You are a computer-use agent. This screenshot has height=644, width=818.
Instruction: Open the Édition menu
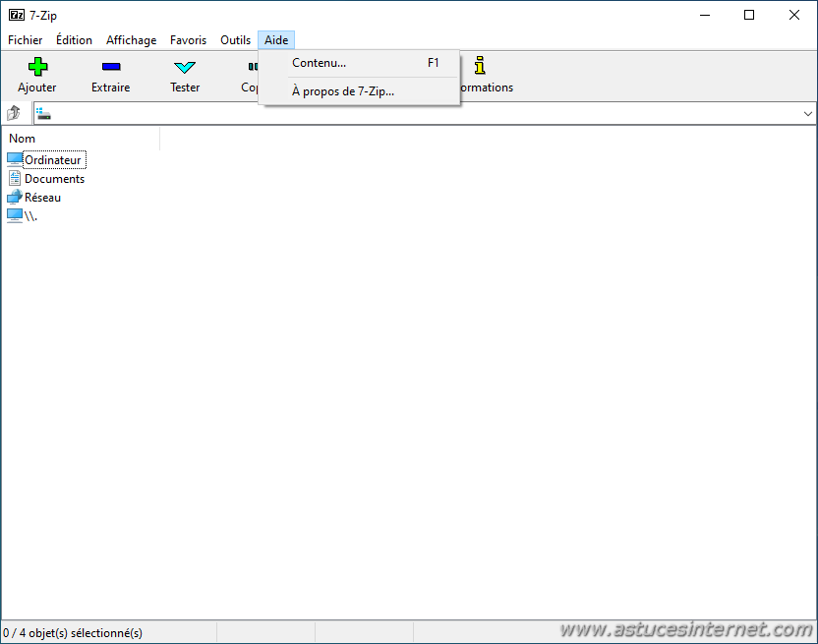click(74, 40)
